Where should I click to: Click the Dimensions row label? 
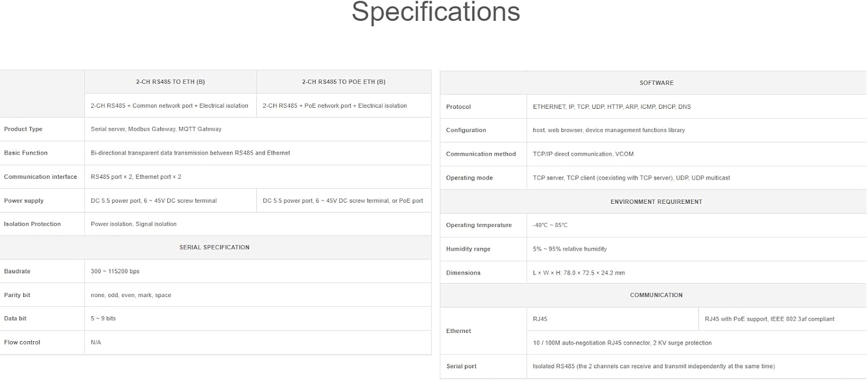click(x=464, y=273)
